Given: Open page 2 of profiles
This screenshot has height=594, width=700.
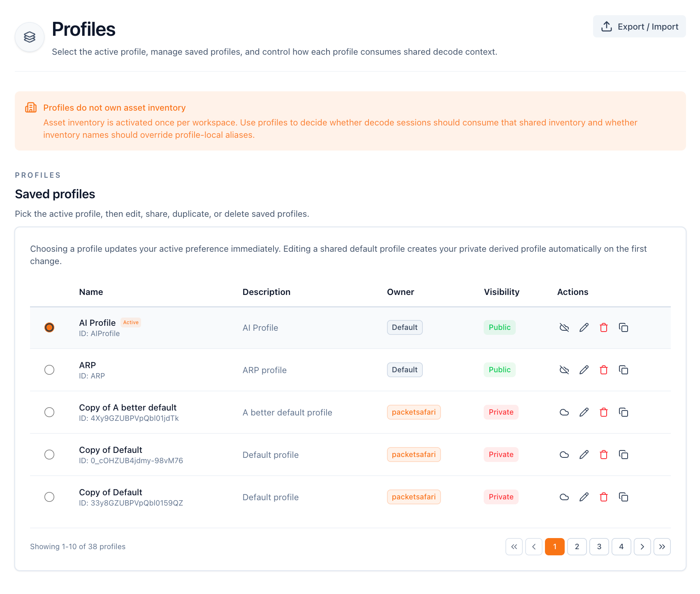Looking at the screenshot, I should (577, 547).
